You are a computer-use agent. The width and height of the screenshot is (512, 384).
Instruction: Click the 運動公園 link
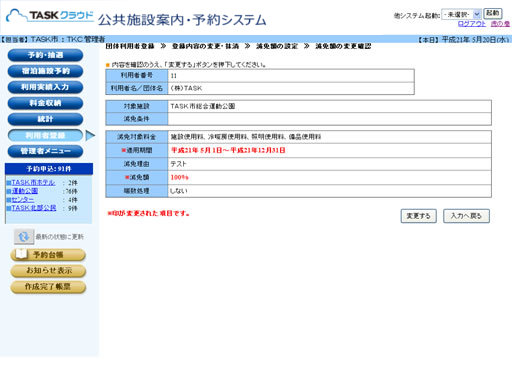[25, 191]
